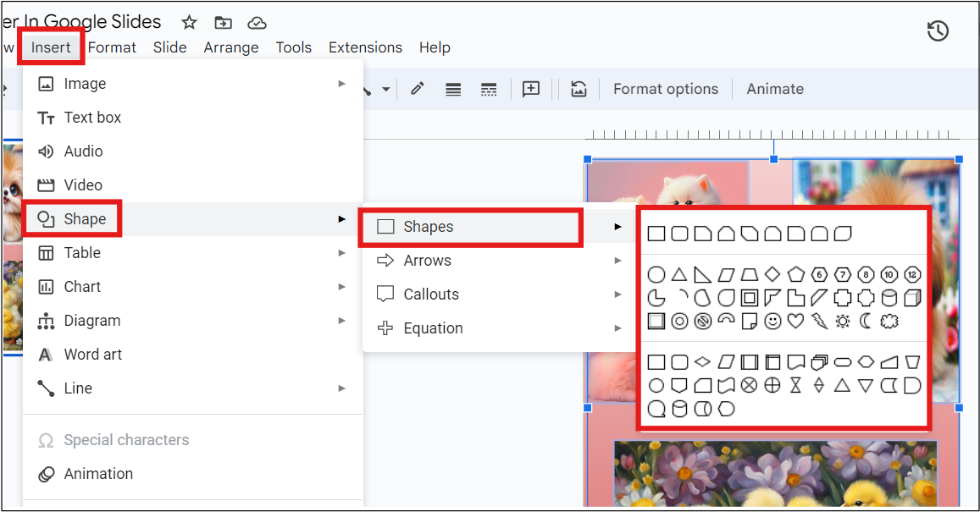
Task: Select the heart shape
Action: 795,320
